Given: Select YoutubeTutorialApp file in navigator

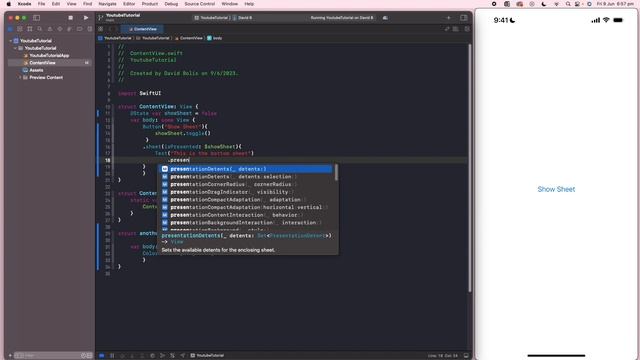Looking at the screenshot, I should click(49, 56).
